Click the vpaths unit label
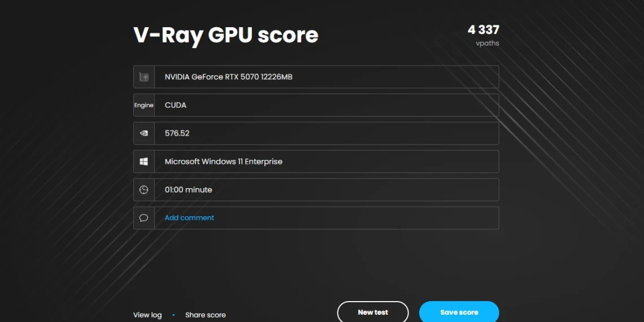 coord(488,43)
